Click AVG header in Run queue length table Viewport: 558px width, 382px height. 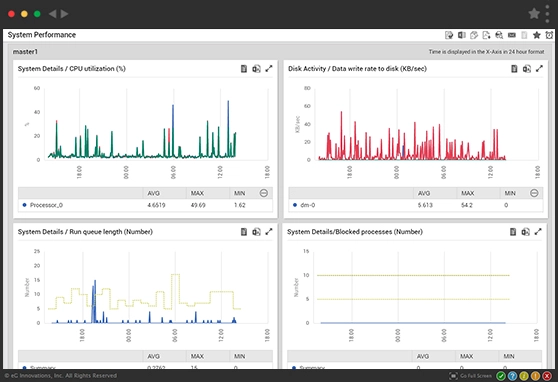(x=154, y=356)
